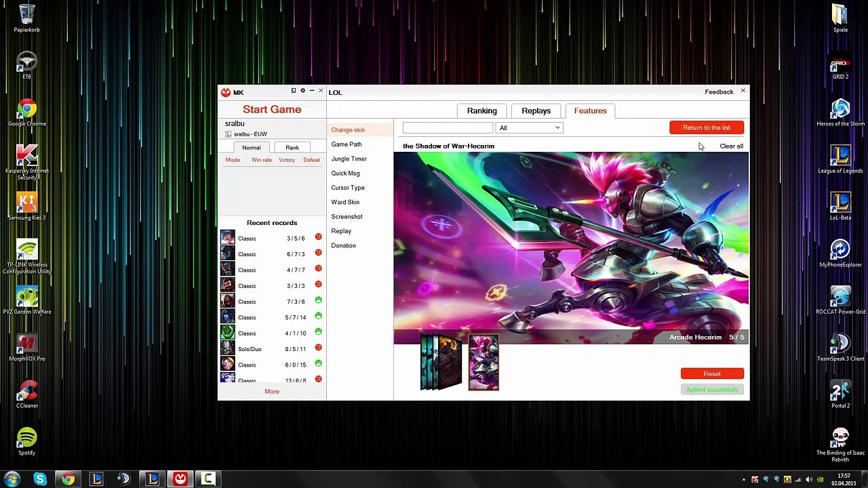
Task: Click the volume icon in system tray
Action: (809, 480)
